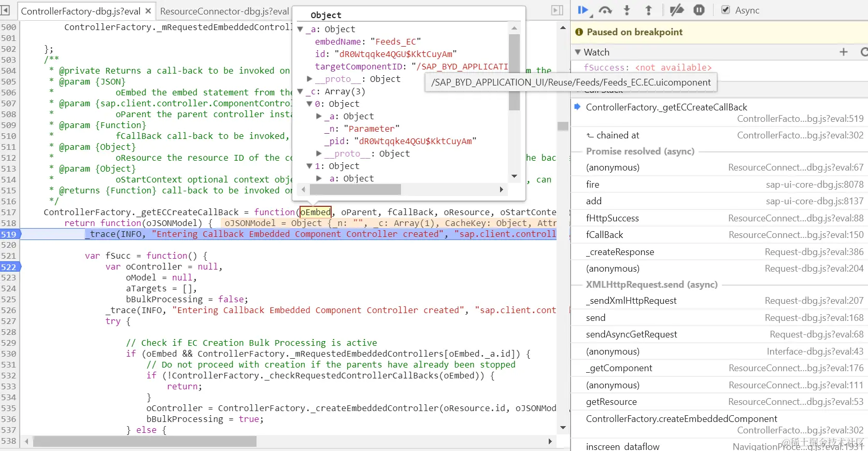Hide the debugger sidebar using the toggle icon

[x=557, y=10]
